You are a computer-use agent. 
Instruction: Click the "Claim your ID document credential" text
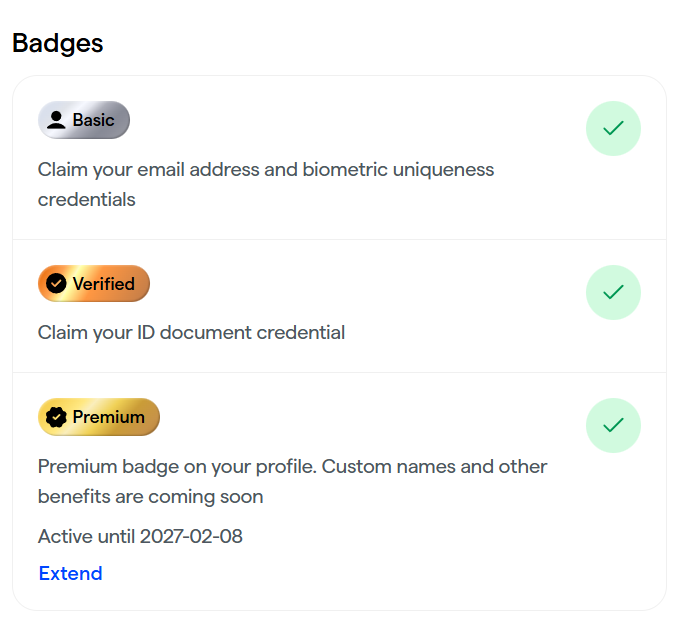coord(191,332)
